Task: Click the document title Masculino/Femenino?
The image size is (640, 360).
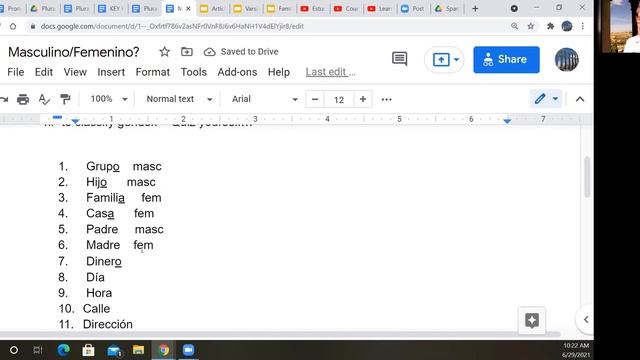Action: coord(73,52)
